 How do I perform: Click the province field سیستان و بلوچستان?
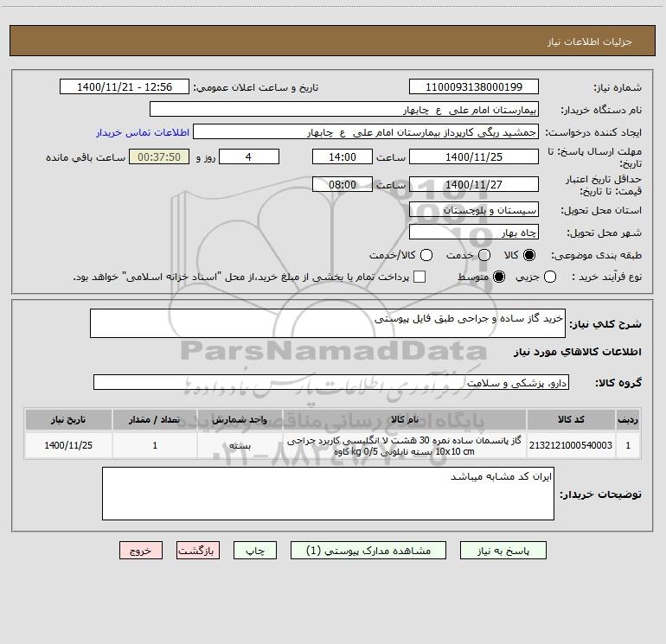tap(474, 209)
